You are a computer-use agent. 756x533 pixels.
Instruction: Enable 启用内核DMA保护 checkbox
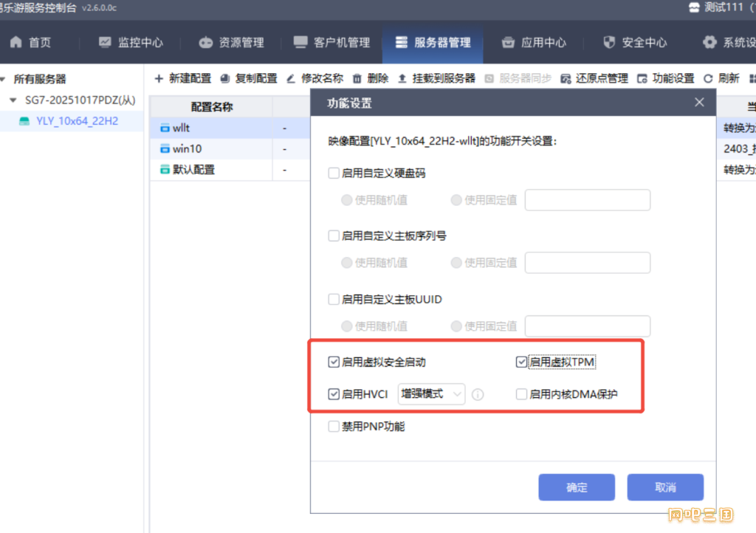521,394
